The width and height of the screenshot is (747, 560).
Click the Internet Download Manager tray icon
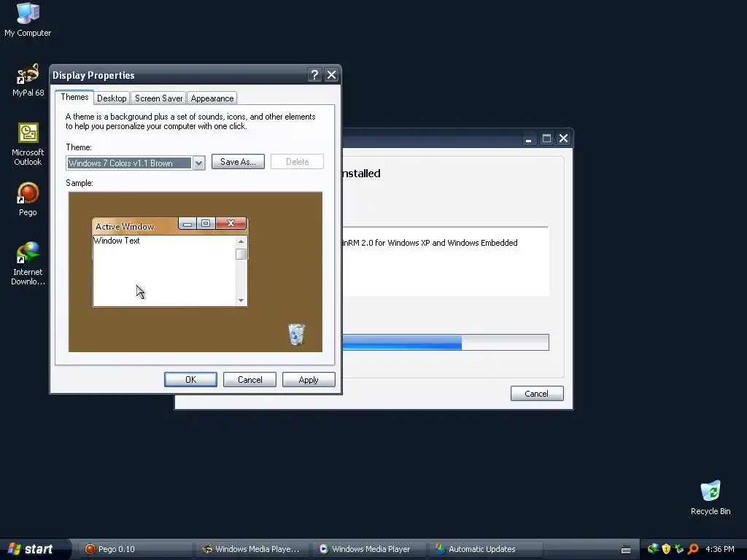653,548
